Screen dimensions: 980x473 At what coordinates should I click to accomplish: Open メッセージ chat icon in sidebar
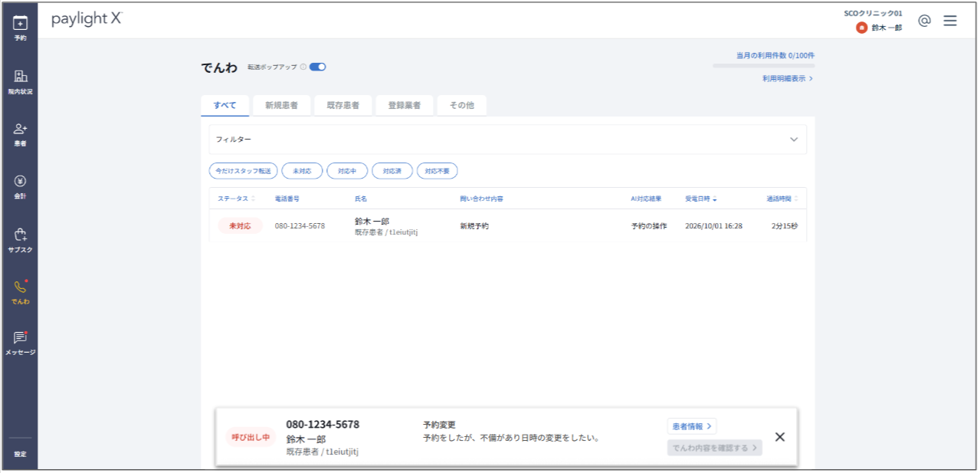click(x=20, y=338)
